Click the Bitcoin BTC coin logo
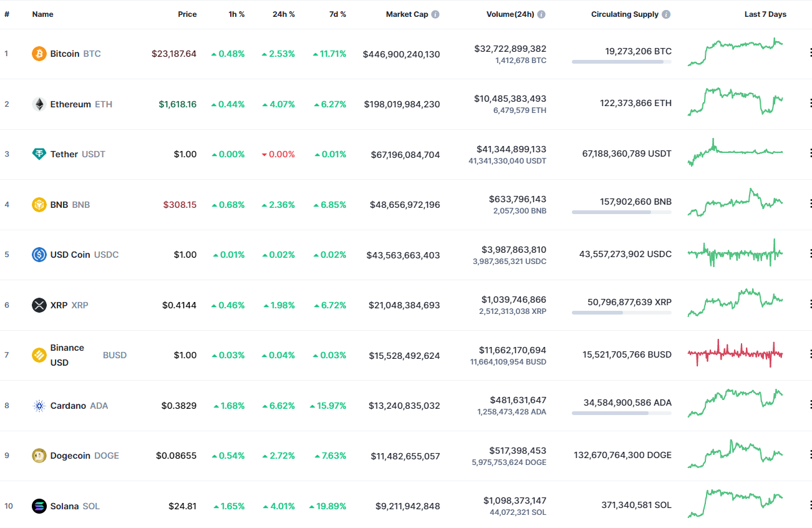Screen dimensions: 812x528 (x=39, y=53)
